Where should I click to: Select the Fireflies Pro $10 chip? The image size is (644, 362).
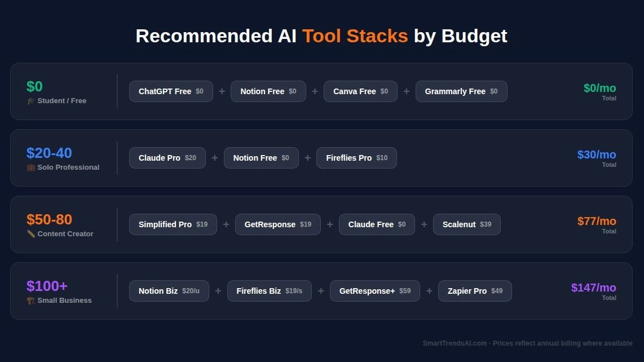coord(356,158)
